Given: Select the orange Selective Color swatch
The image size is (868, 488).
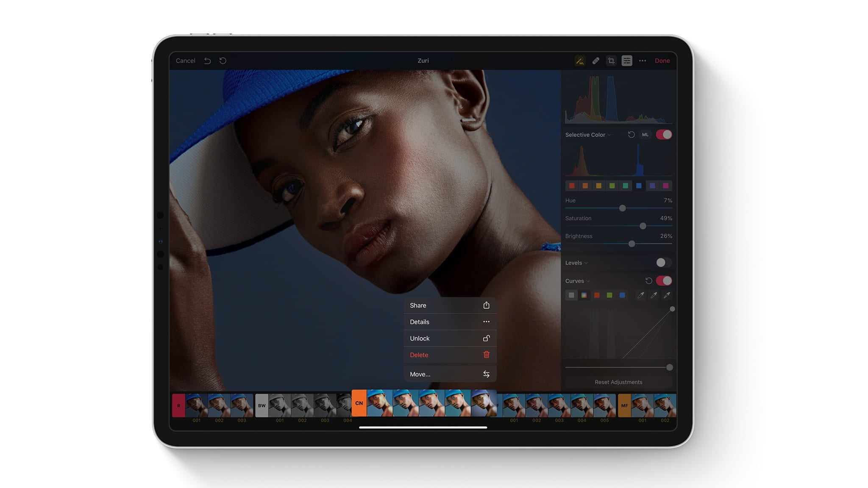Looking at the screenshot, I should [x=585, y=186].
